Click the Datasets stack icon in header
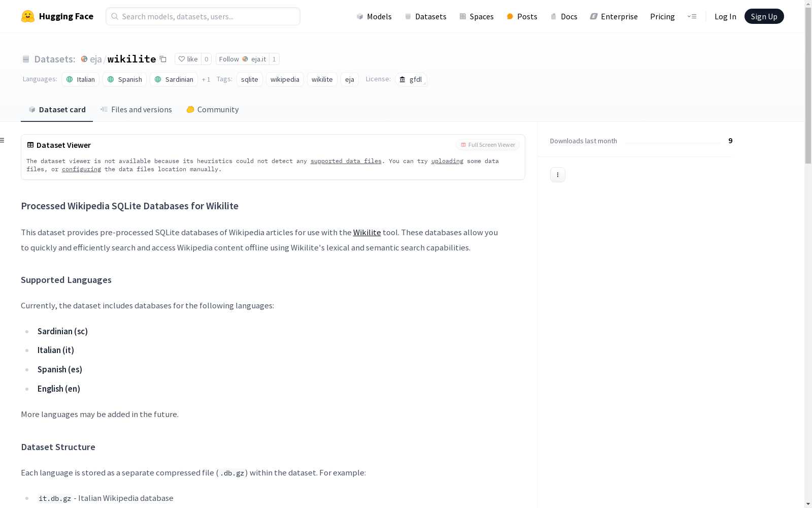Image resolution: width=812 pixels, height=508 pixels. (26, 59)
